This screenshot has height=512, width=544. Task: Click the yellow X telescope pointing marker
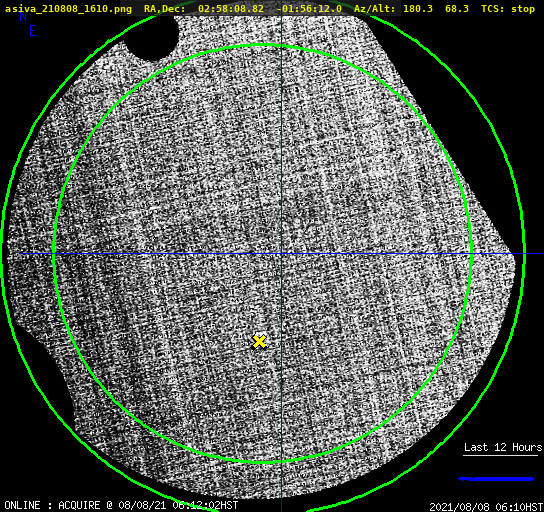[259, 342]
